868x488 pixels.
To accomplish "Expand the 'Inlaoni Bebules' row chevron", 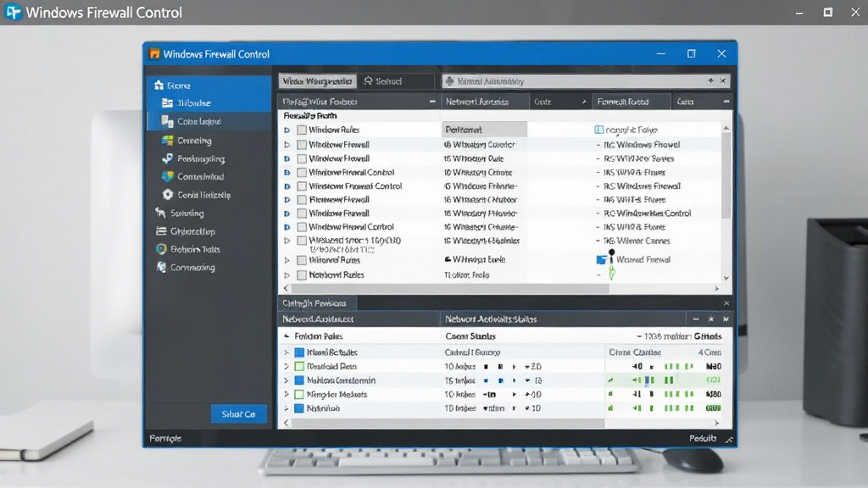I will click(287, 352).
